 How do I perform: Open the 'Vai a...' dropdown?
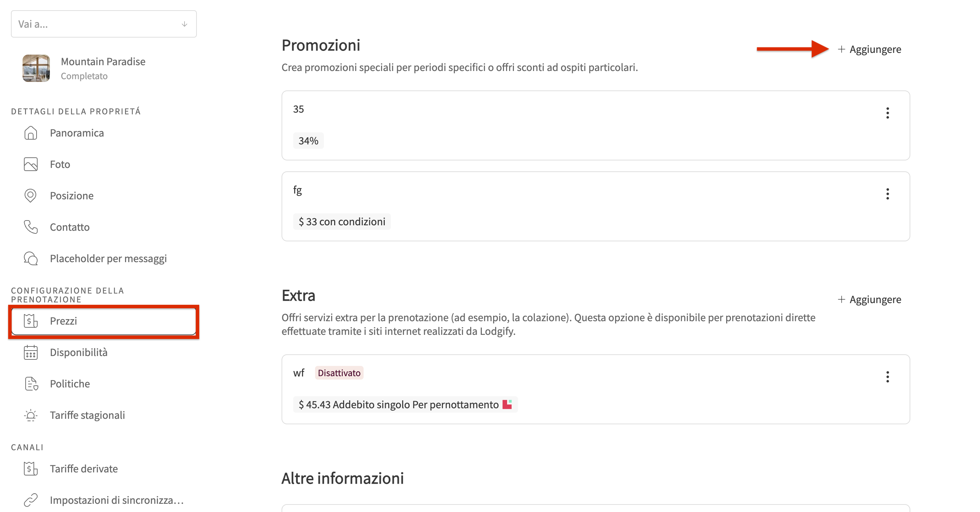(104, 24)
